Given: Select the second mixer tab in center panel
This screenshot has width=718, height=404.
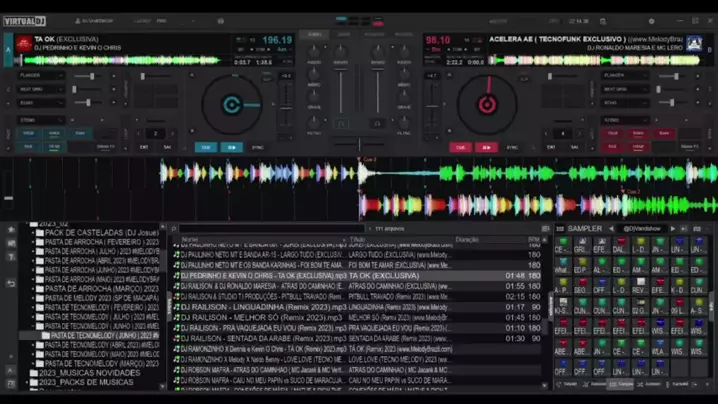Looking at the screenshot, I should point(344,34).
